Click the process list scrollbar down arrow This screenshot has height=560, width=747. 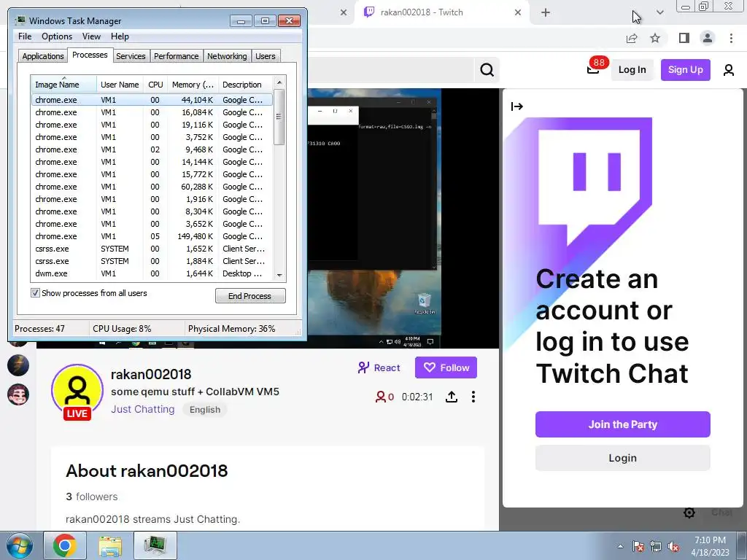(279, 275)
